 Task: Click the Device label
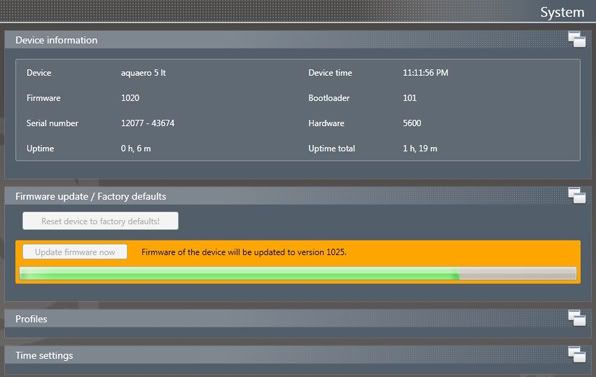coord(39,73)
